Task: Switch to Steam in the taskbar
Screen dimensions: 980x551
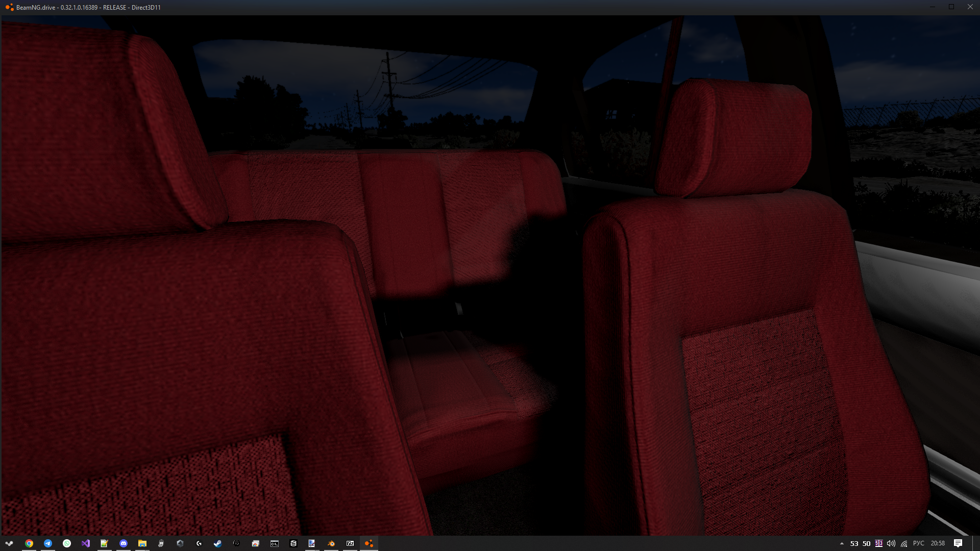Action: [x=217, y=543]
